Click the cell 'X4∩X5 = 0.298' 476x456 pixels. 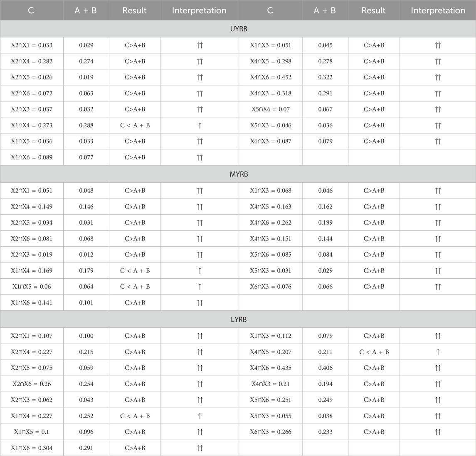[x=271, y=61]
